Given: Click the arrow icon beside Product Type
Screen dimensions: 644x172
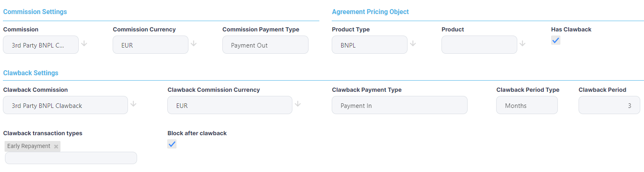Looking at the screenshot, I should 413,44.
